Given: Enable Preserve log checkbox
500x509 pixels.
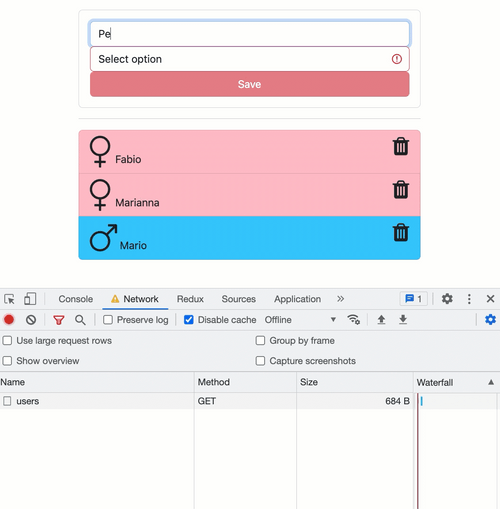Looking at the screenshot, I should (108, 320).
